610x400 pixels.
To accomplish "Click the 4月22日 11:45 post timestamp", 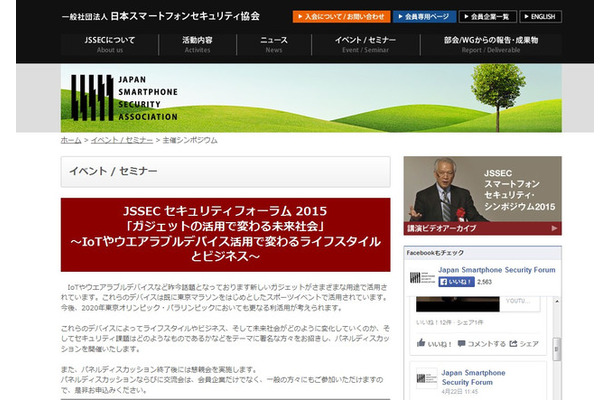I will click(460, 391).
